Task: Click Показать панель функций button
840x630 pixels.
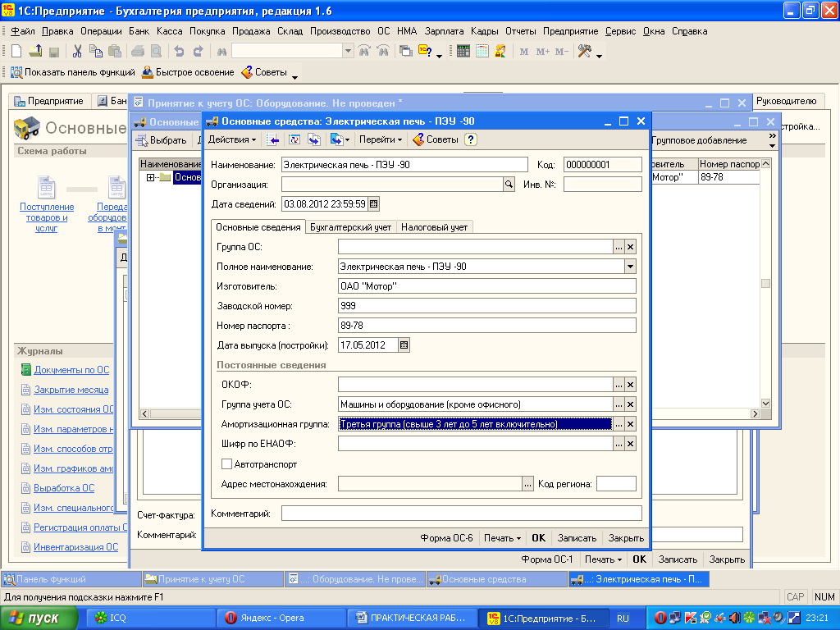Action: (73, 72)
